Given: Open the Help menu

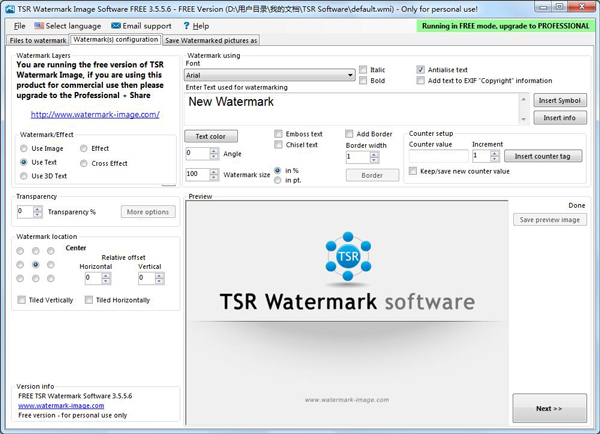Looking at the screenshot, I should tap(201, 26).
